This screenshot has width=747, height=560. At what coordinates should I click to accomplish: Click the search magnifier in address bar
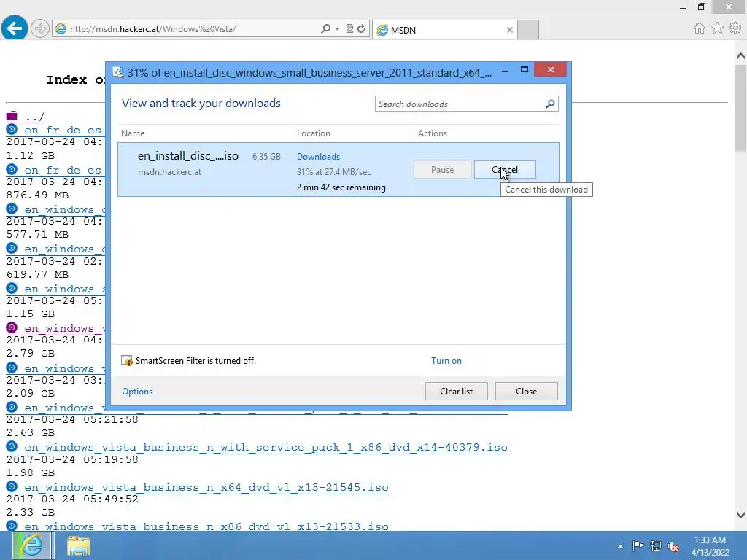(325, 28)
